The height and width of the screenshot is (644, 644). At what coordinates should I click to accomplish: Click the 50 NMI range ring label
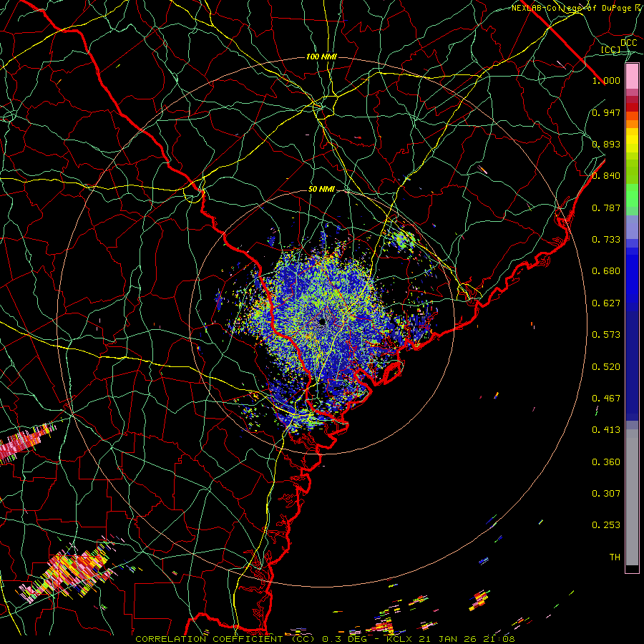pos(321,189)
